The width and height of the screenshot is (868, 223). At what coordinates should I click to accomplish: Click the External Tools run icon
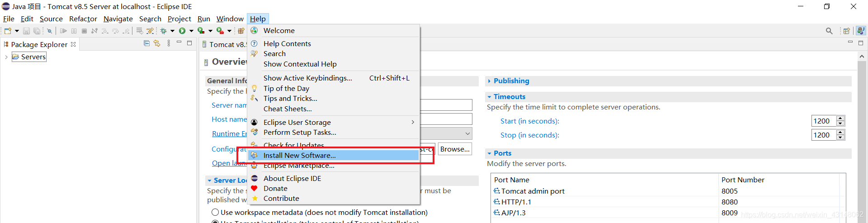[x=220, y=31]
